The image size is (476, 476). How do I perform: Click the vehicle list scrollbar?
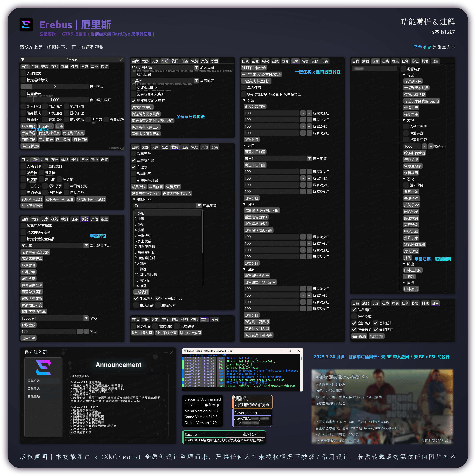pos(202,232)
